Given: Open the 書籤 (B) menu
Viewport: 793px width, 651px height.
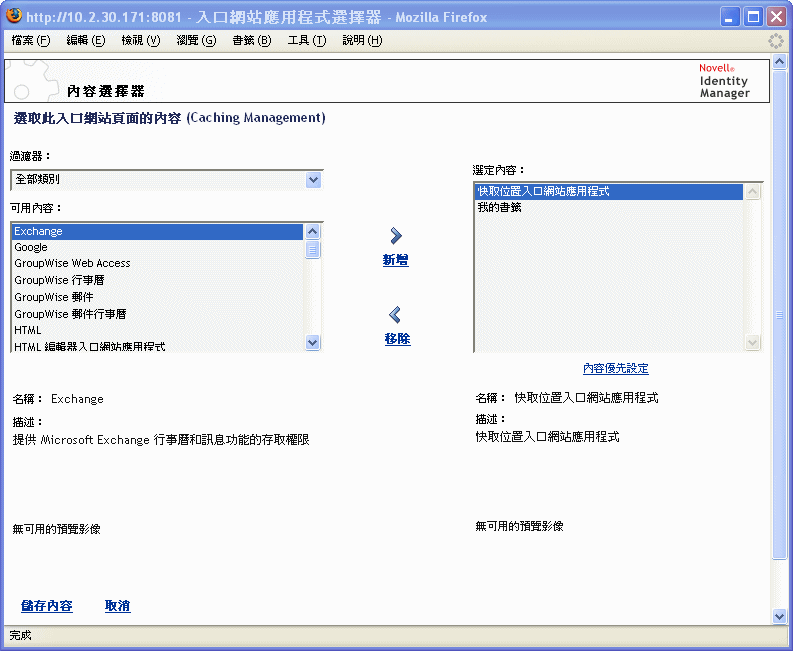Looking at the screenshot, I should [251, 40].
